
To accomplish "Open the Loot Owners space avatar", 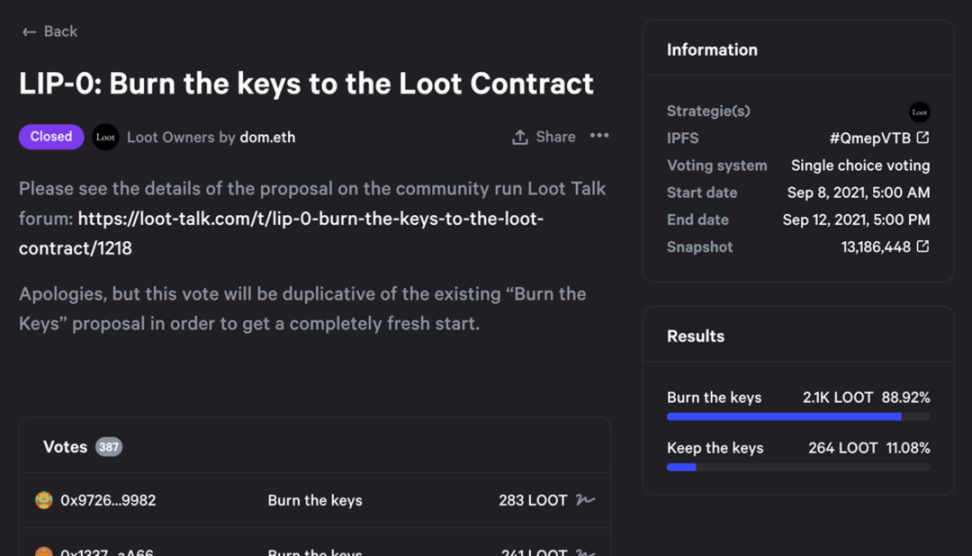I will (105, 137).
